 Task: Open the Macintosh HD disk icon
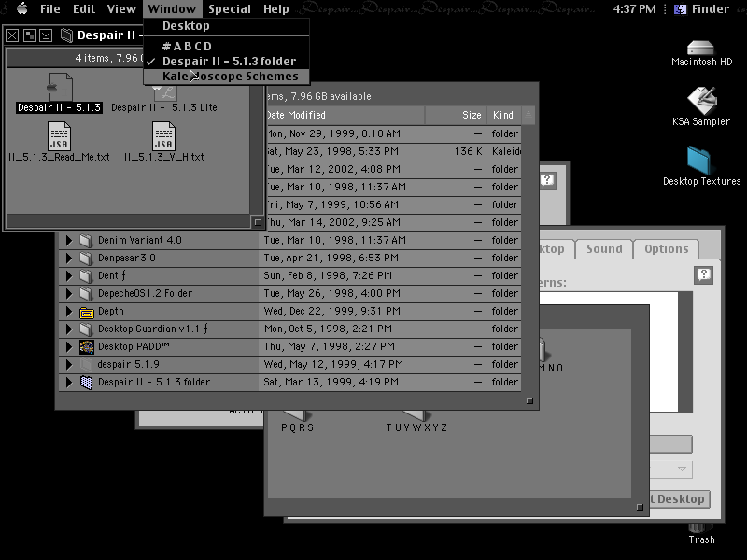pos(700,49)
